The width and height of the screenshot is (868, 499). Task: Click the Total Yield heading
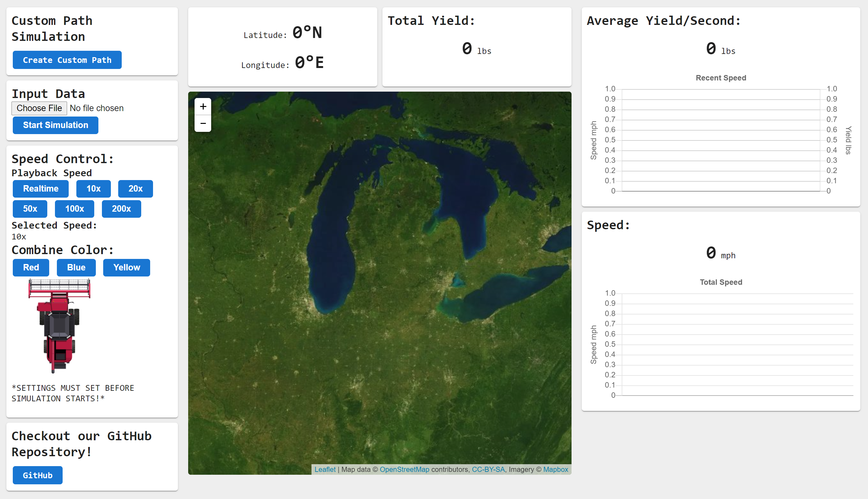tap(431, 21)
